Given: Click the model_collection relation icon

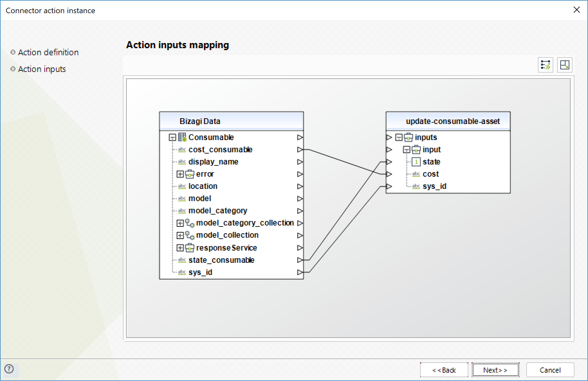Looking at the screenshot, I should pyautogui.click(x=190, y=235).
